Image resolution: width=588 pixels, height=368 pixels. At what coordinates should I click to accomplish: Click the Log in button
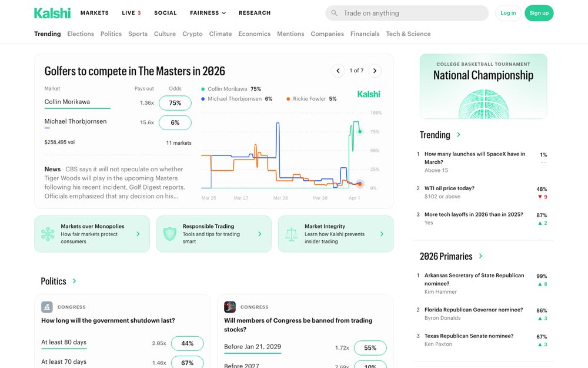point(508,13)
